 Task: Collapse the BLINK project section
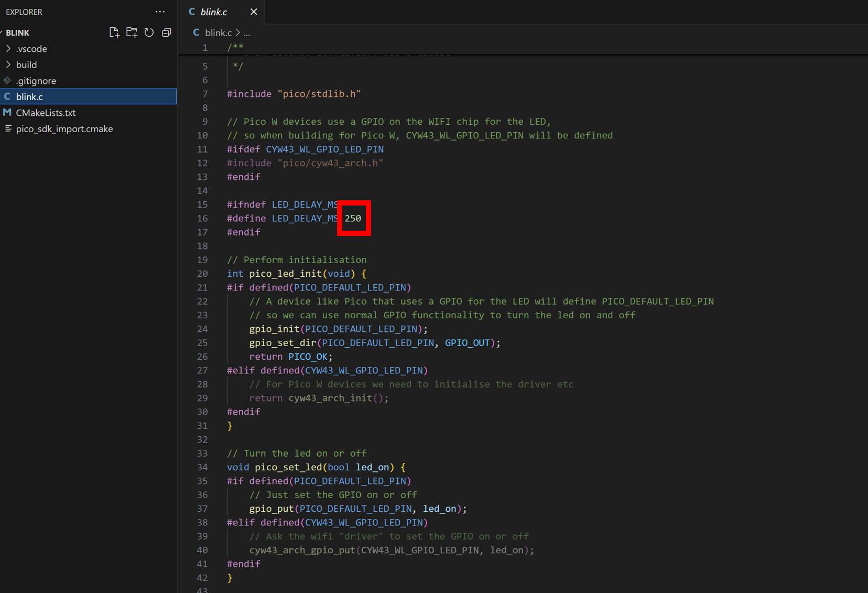tap(16, 32)
